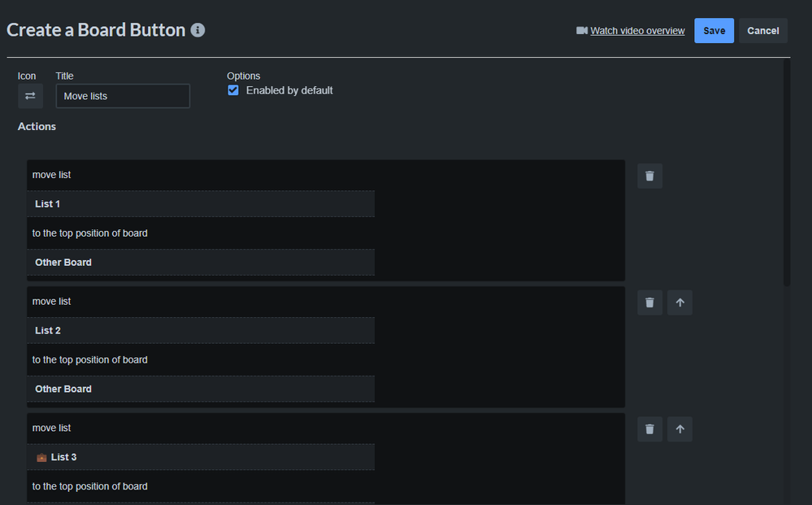Click the briefcase emoji next to List 3
Viewport: 812px width, 505px height.
(x=41, y=458)
